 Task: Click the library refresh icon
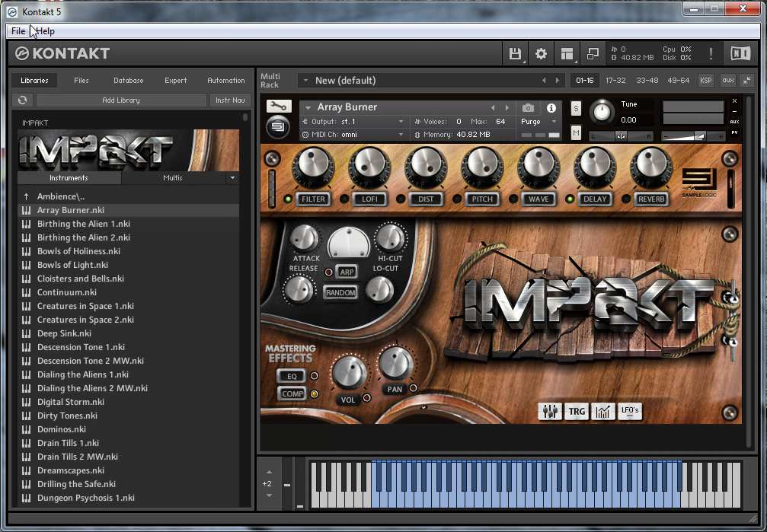pos(23,100)
